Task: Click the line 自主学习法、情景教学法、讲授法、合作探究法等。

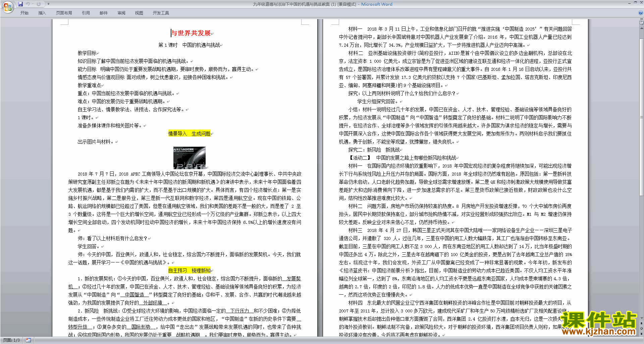Action: tap(131, 109)
